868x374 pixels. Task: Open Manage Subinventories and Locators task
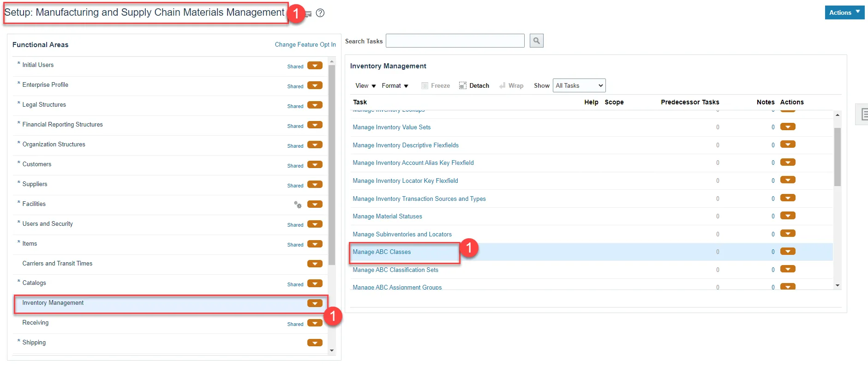point(402,235)
